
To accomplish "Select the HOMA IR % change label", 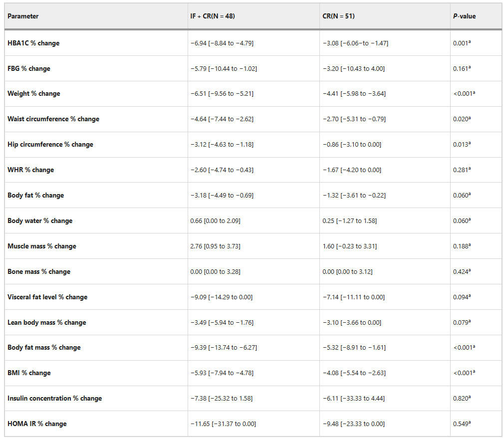I will tap(37, 424).
